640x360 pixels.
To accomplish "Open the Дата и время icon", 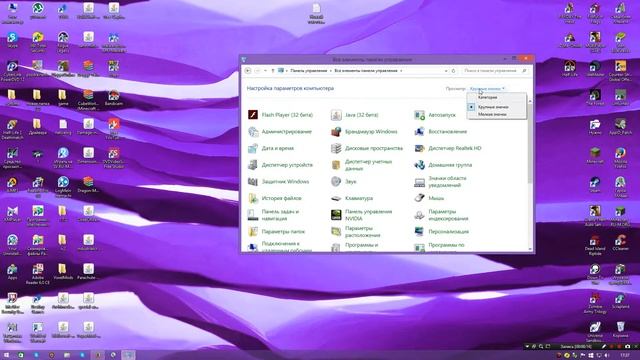I will [253, 148].
